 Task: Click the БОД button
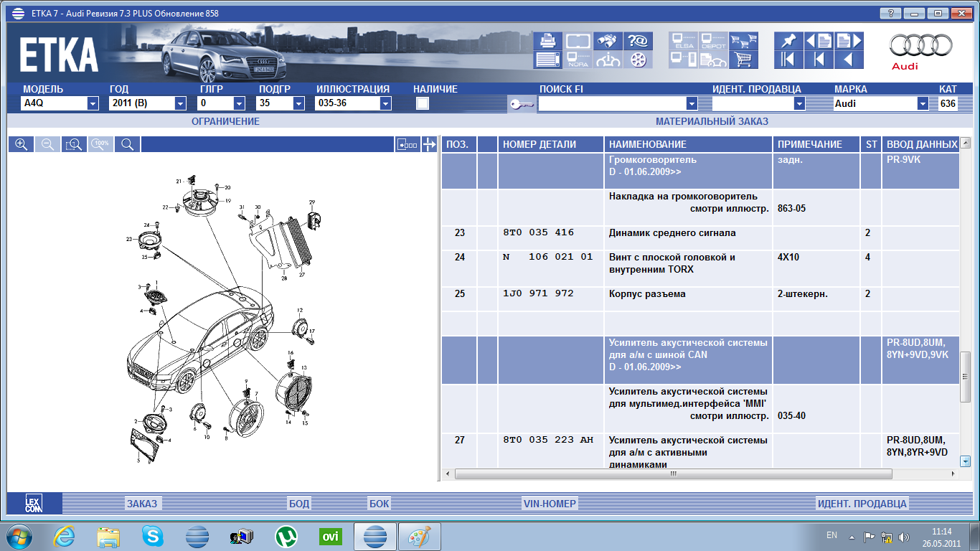(x=299, y=504)
